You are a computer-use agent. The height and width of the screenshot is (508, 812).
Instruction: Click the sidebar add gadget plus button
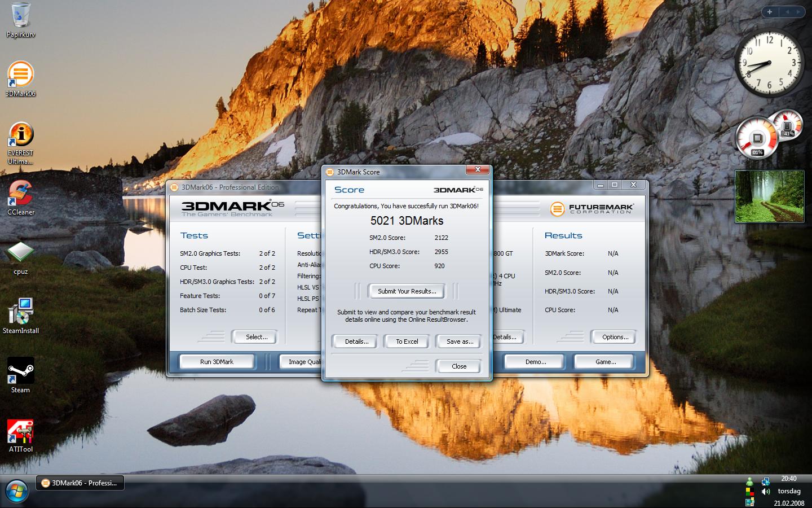[x=769, y=11]
